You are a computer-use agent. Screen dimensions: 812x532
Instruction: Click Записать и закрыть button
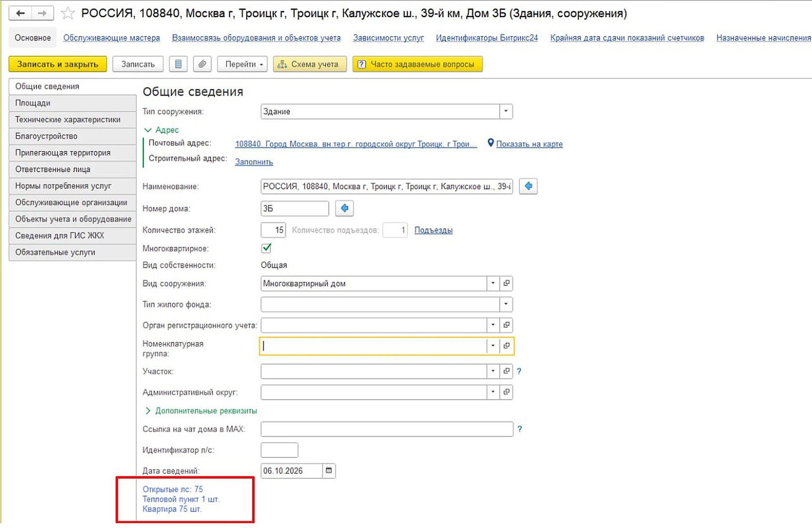click(58, 64)
